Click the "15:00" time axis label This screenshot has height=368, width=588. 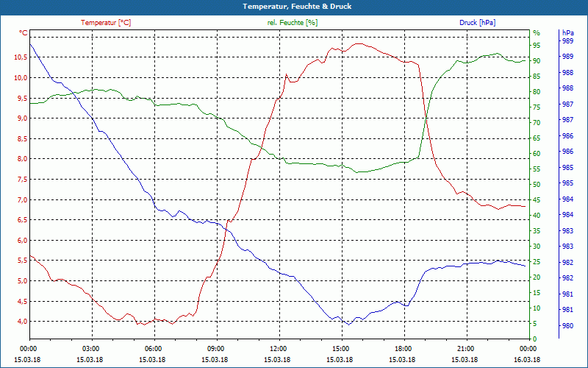[340, 348]
